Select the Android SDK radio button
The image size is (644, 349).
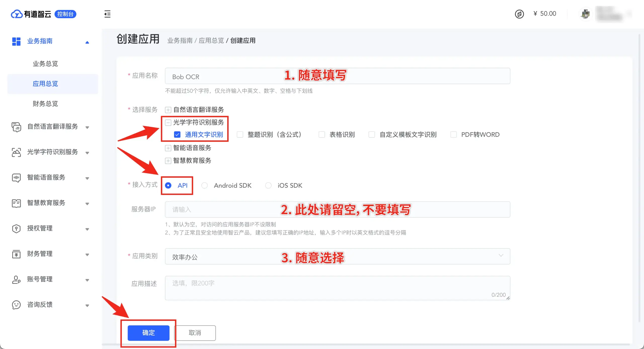point(205,185)
